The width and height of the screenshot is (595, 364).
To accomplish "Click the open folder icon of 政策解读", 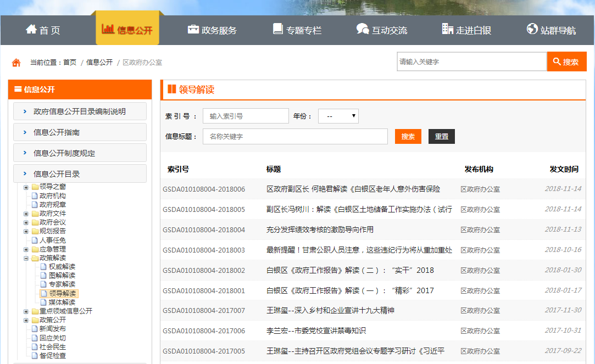I will (x=35, y=258).
